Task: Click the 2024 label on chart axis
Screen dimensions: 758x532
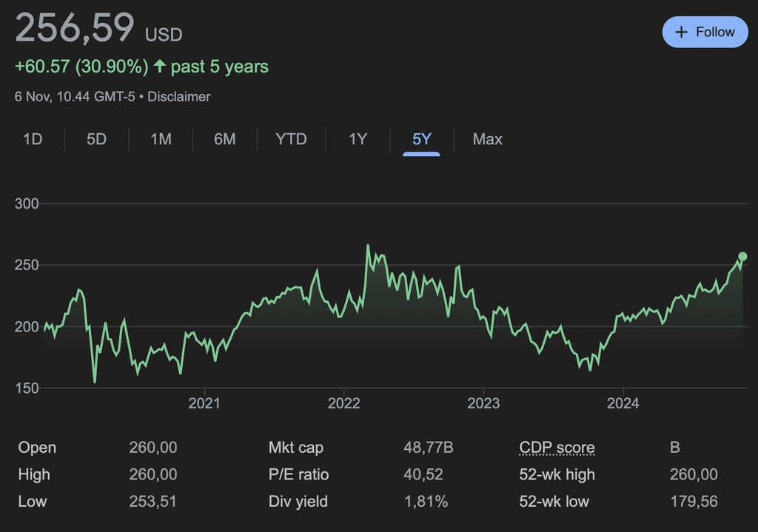Action: coord(623,403)
